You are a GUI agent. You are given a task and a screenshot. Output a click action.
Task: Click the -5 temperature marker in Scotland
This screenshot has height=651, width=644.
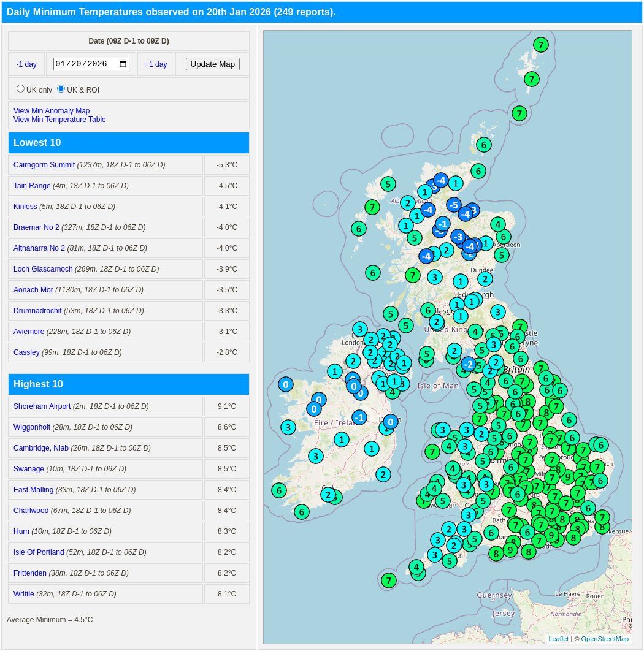454,205
